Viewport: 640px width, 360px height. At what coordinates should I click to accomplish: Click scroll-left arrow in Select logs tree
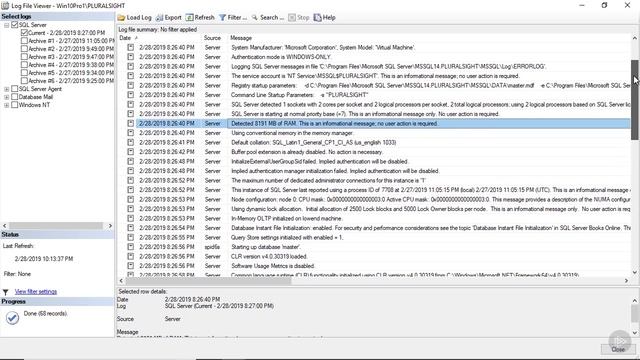(x=4, y=226)
